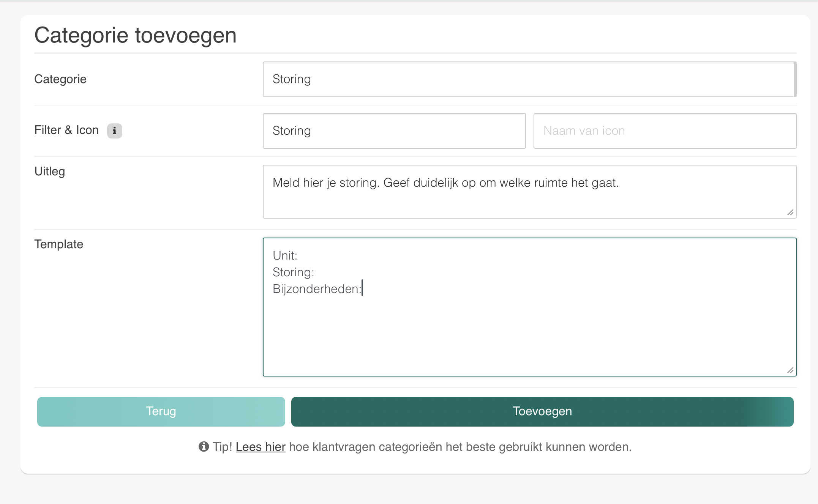Place cursor on the Bijzonderheden: template line

(x=317, y=289)
